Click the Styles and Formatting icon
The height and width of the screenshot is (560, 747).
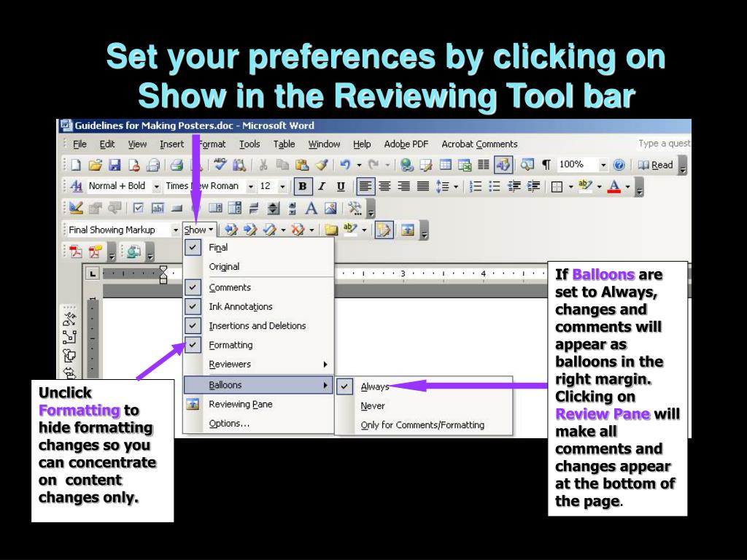(76, 186)
